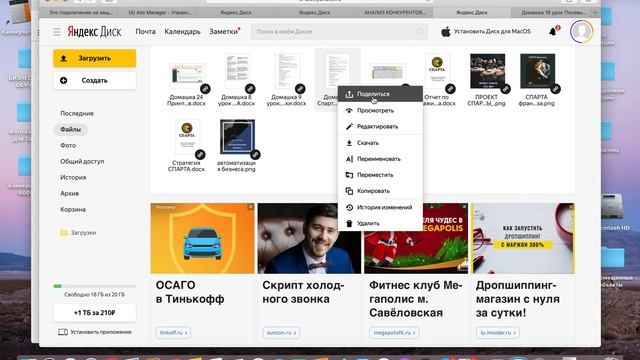This screenshot has height=360, width=640.
Task: Open the hamburger menu beside the Яндекс logo
Action: (x=56, y=31)
